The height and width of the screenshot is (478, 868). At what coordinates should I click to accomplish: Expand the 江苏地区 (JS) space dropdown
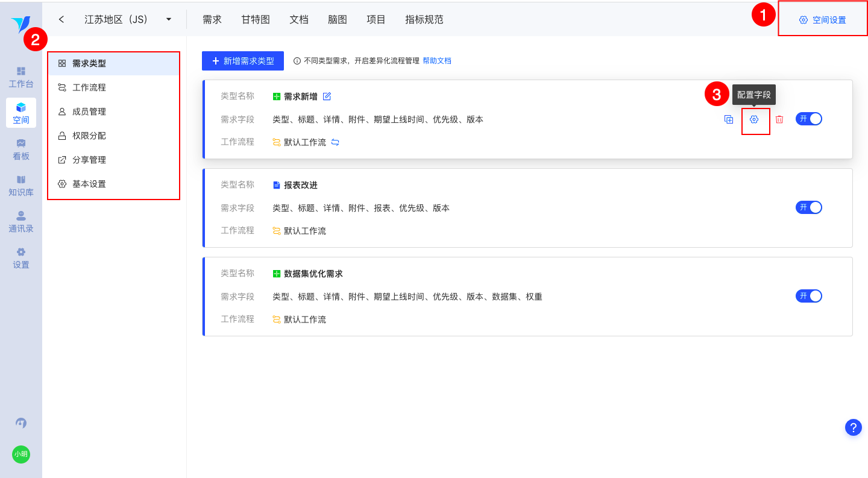click(169, 19)
